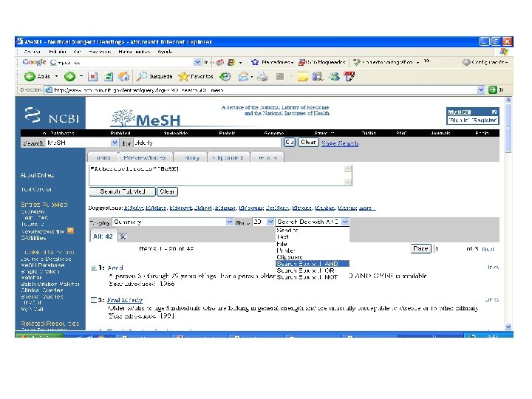Viewport: 532px width, 399px height.
Task: Click page scrollbar up arrow
Action: click(x=508, y=100)
